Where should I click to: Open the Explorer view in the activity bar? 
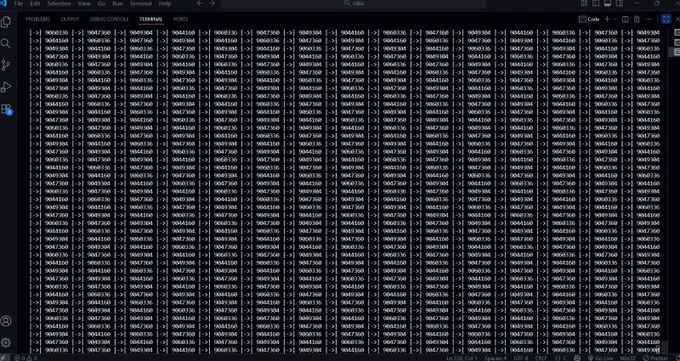coord(6,22)
